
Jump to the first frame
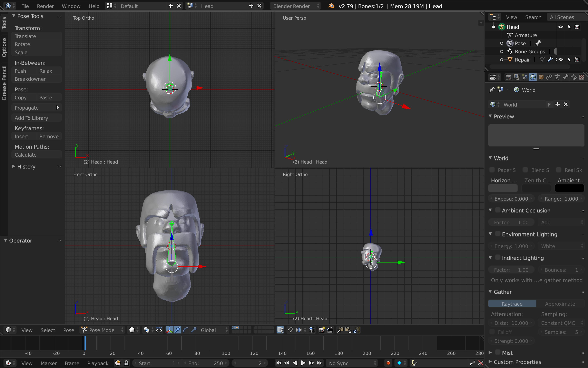pos(279,363)
